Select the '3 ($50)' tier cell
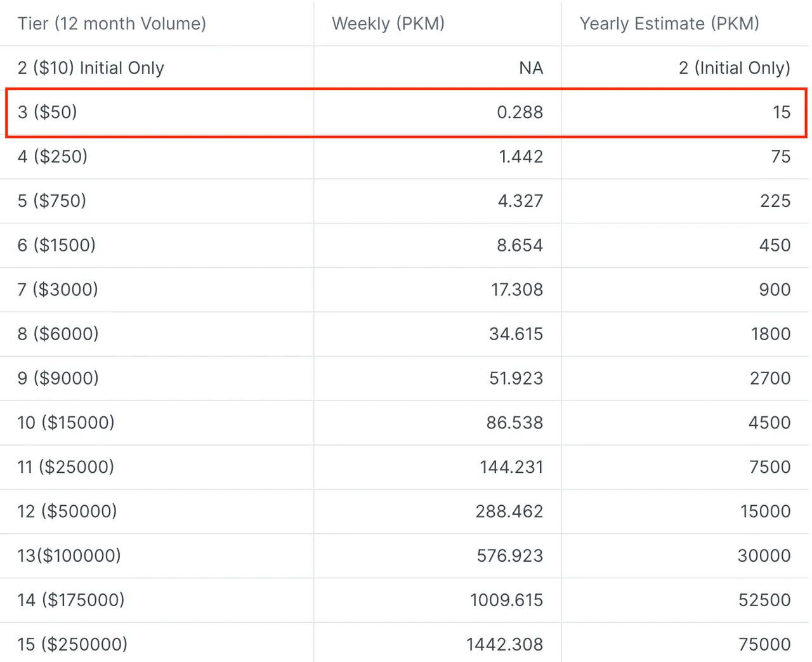This screenshot has width=812, height=662. (48, 112)
